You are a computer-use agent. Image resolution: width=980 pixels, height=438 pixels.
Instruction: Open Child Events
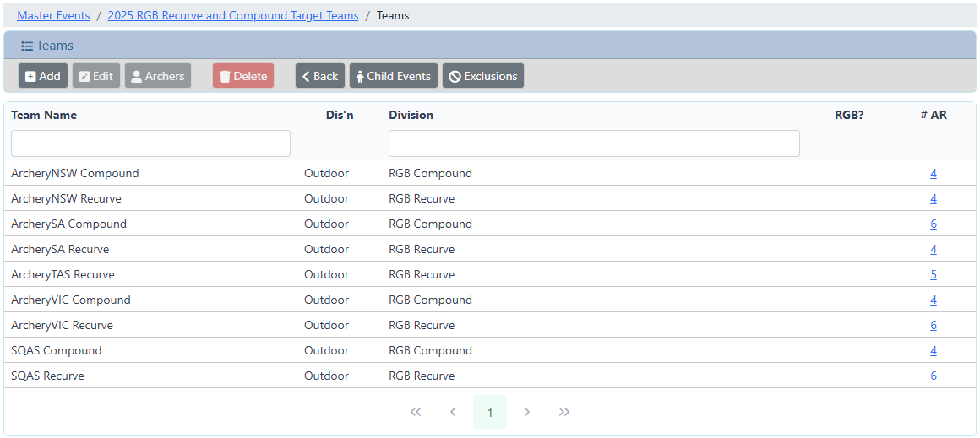coord(393,76)
